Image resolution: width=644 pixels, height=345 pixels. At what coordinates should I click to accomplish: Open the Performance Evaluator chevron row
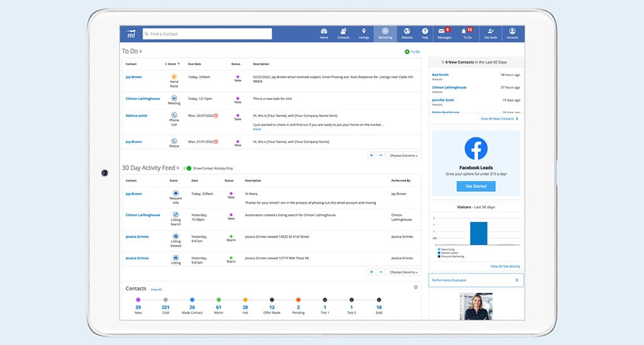point(476,280)
